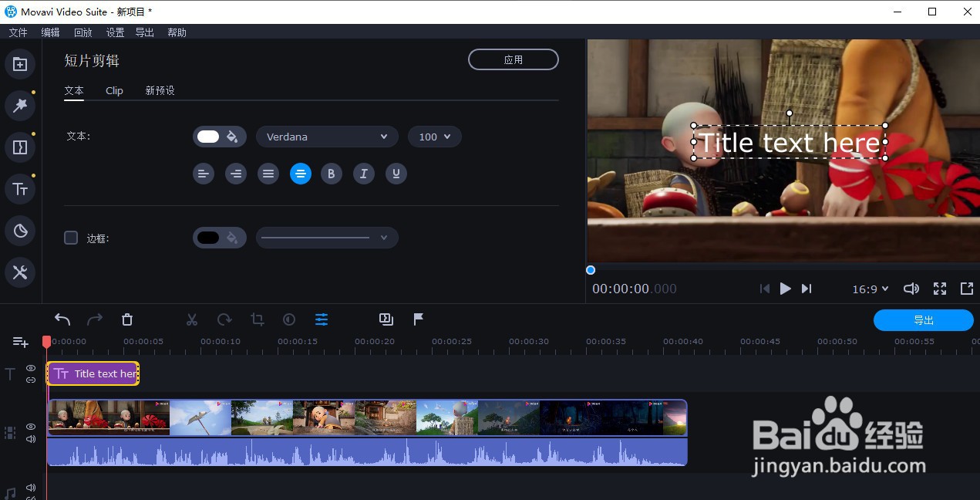Open the Filters magic wand sidebar icon
The image size is (980, 500).
(x=20, y=106)
